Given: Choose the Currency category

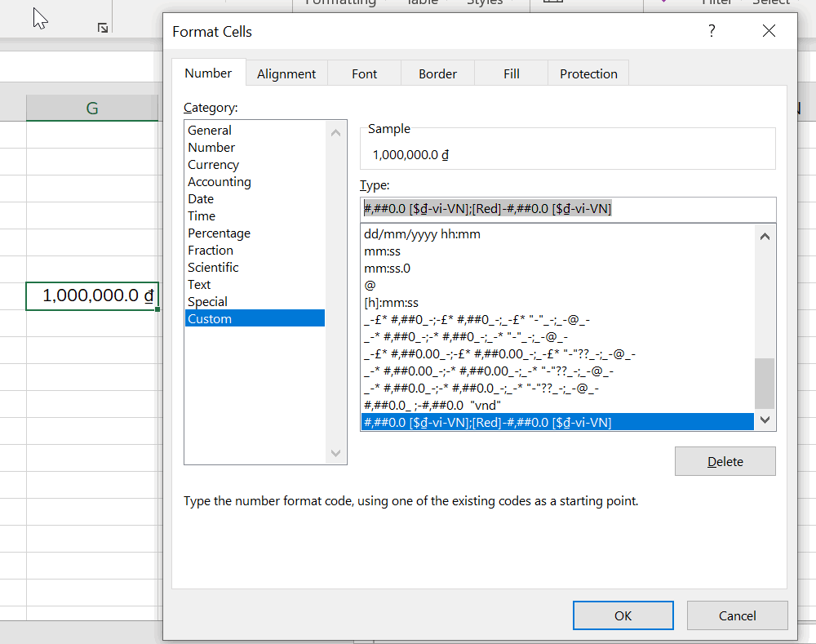Looking at the screenshot, I should 255,165.
